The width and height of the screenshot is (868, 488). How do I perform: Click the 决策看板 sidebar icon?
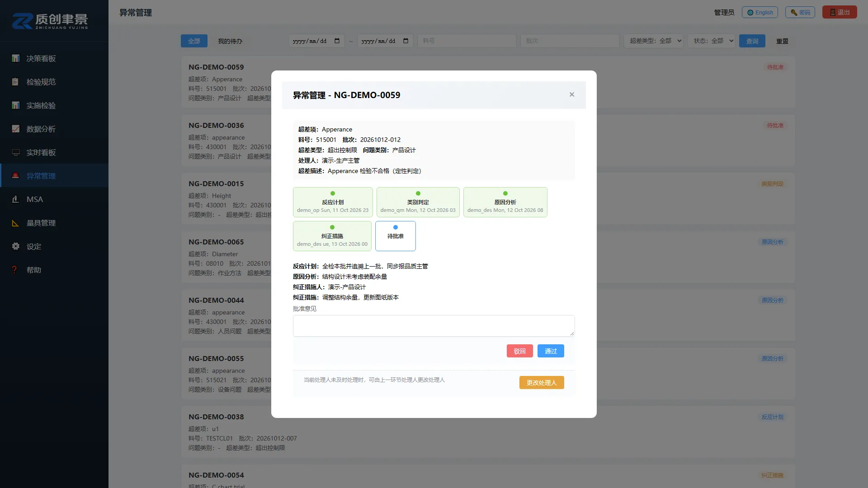pyautogui.click(x=15, y=58)
